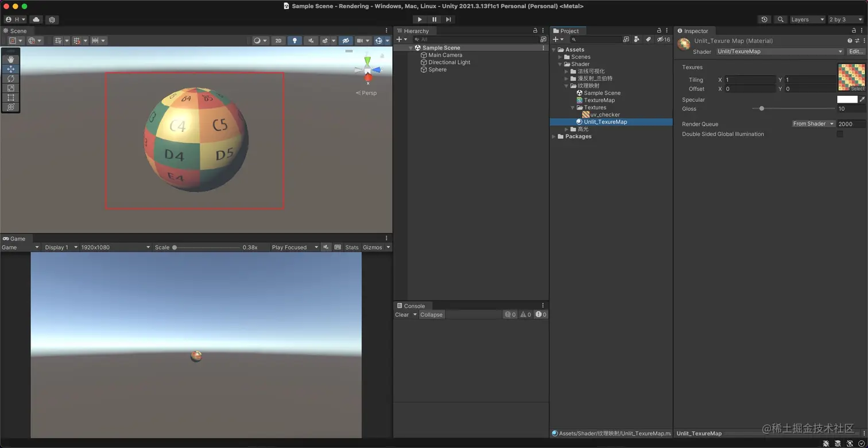Open 2 by 3 layout dropdown
This screenshot has height=448, width=868.
click(x=846, y=20)
